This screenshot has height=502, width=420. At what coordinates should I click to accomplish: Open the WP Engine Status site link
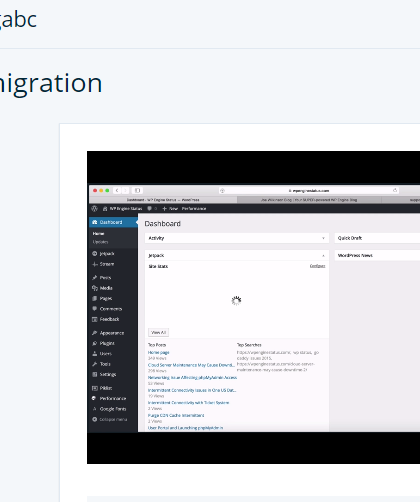(x=123, y=209)
